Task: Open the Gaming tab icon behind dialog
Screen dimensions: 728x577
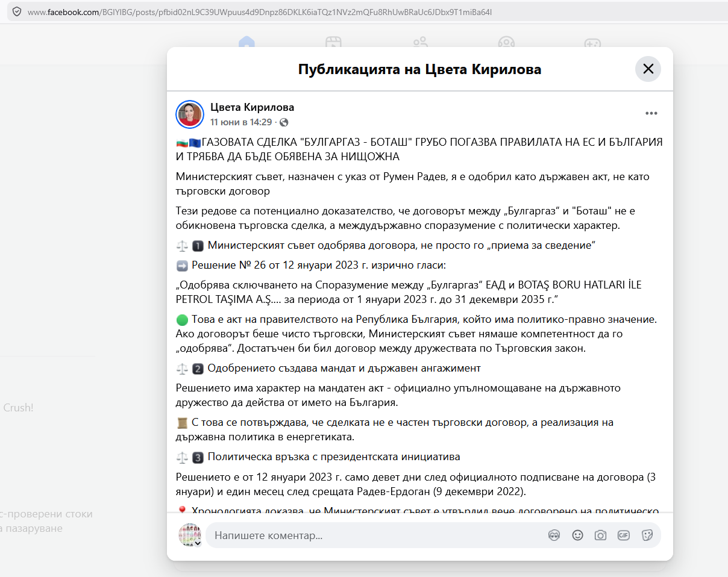Action: point(592,42)
